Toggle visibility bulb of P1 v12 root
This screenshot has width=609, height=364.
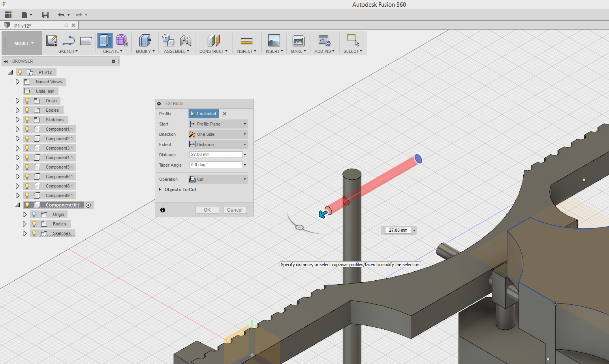click(x=20, y=72)
